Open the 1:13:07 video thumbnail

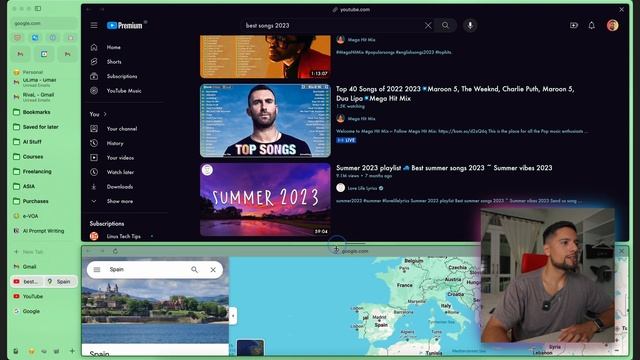click(x=265, y=56)
